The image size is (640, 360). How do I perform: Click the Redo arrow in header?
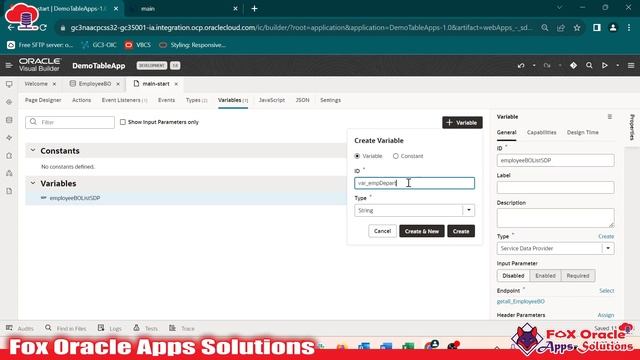(547, 65)
